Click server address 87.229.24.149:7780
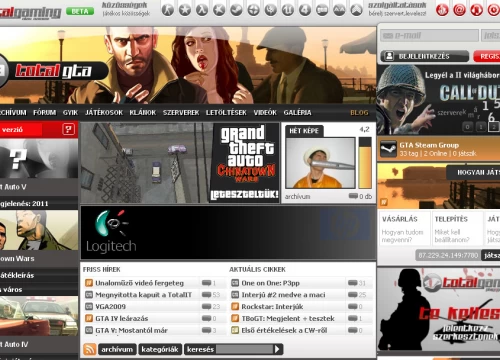Viewport: 500px width, 360px height. pyautogui.click(x=448, y=255)
